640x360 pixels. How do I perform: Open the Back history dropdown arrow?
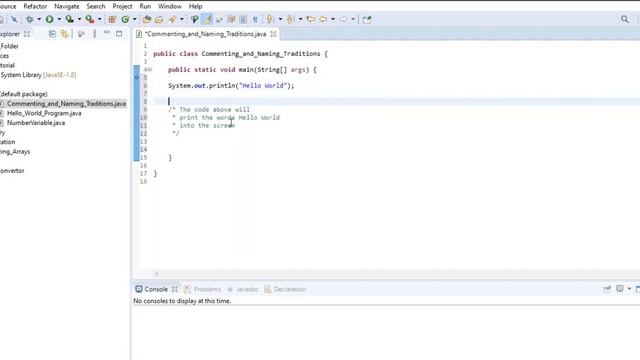pos(333,19)
